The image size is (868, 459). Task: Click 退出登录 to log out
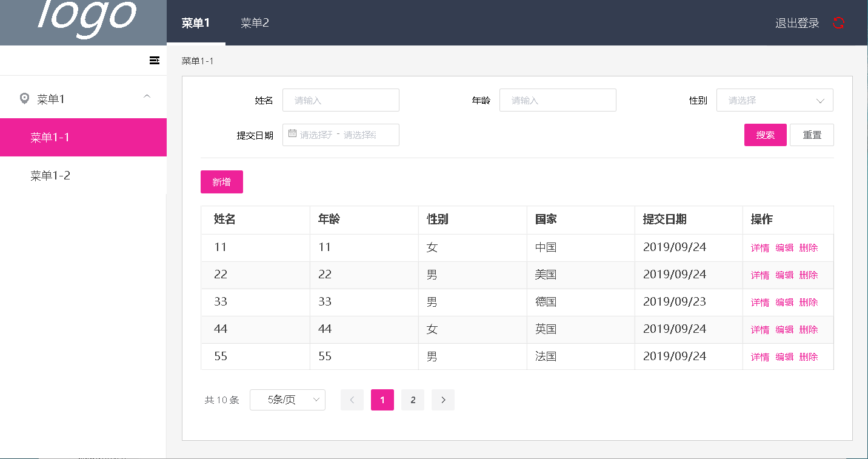point(797,23)
